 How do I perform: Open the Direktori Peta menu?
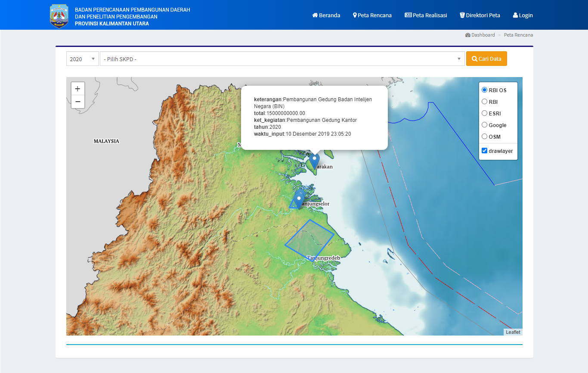click(x=480, y=15)
